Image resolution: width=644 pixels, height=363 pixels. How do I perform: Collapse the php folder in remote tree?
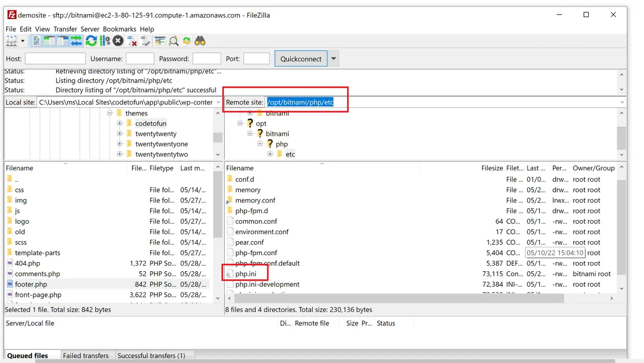coord(260,144)
